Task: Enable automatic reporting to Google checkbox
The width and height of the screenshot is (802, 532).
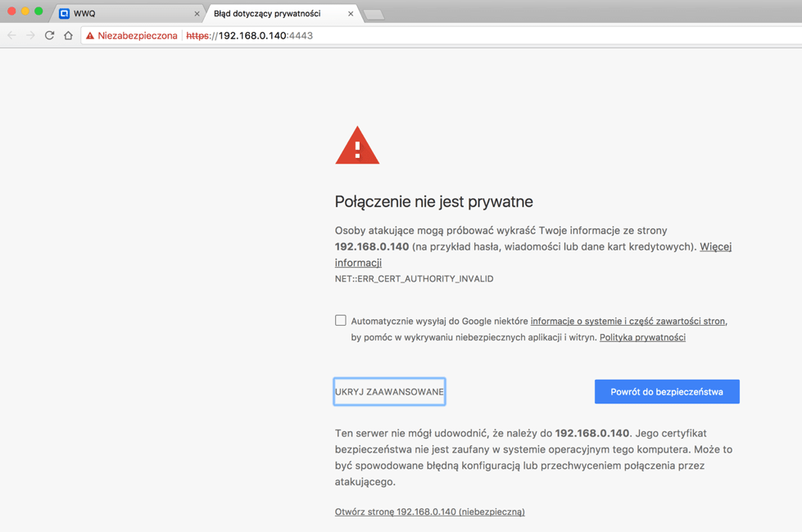Action: 341,320
